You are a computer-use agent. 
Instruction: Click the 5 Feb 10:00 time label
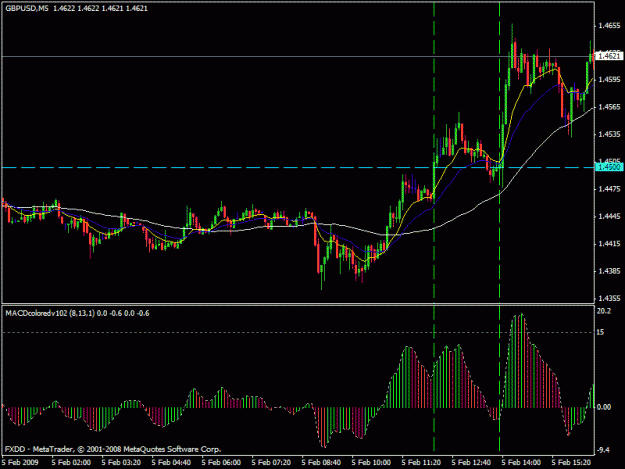371,462
